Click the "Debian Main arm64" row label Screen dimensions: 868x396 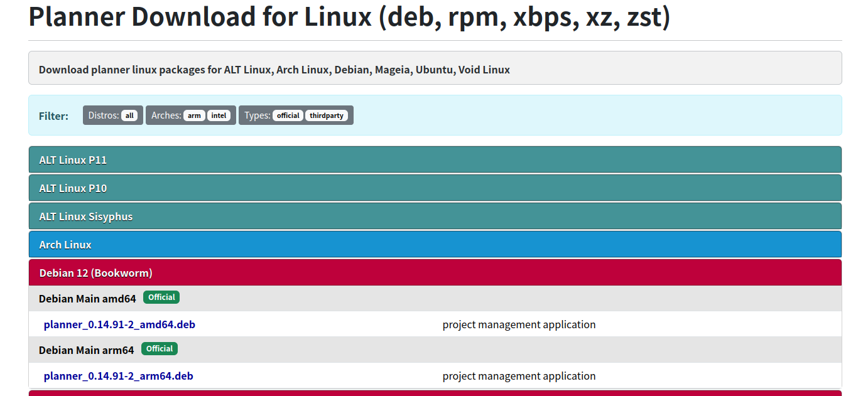pyautogui.click(x=87, y=350)
